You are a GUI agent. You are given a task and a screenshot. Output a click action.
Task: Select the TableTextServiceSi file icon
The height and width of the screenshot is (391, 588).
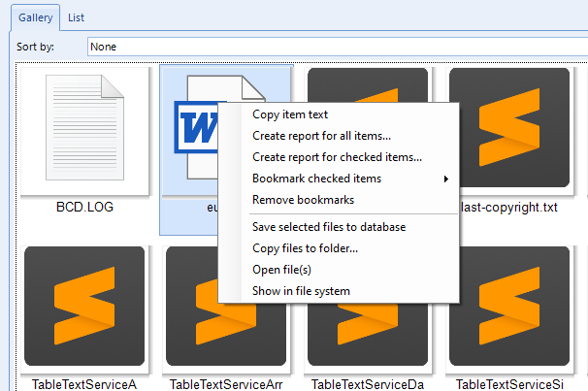(508, 307)
